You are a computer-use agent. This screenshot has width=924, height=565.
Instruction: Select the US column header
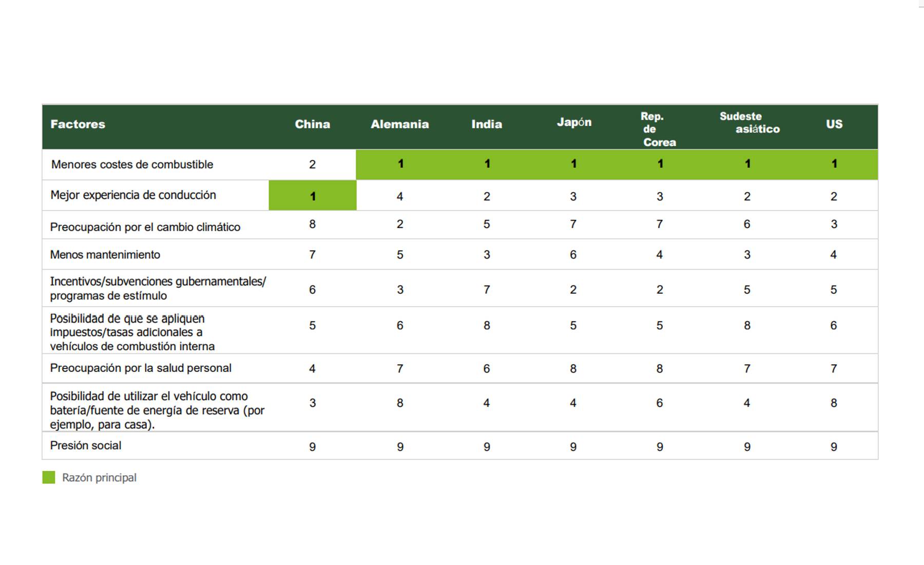click(x=834, y=124)
